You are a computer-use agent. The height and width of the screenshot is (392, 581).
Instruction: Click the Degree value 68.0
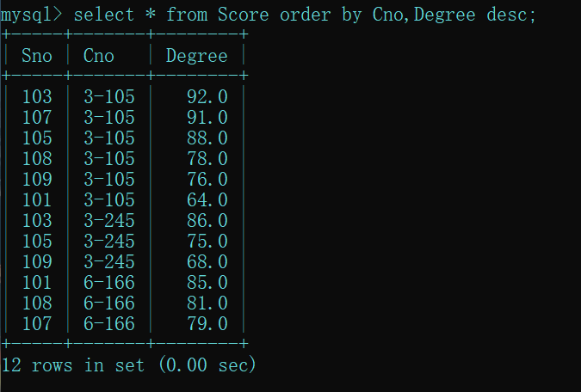tap(207, 262)
